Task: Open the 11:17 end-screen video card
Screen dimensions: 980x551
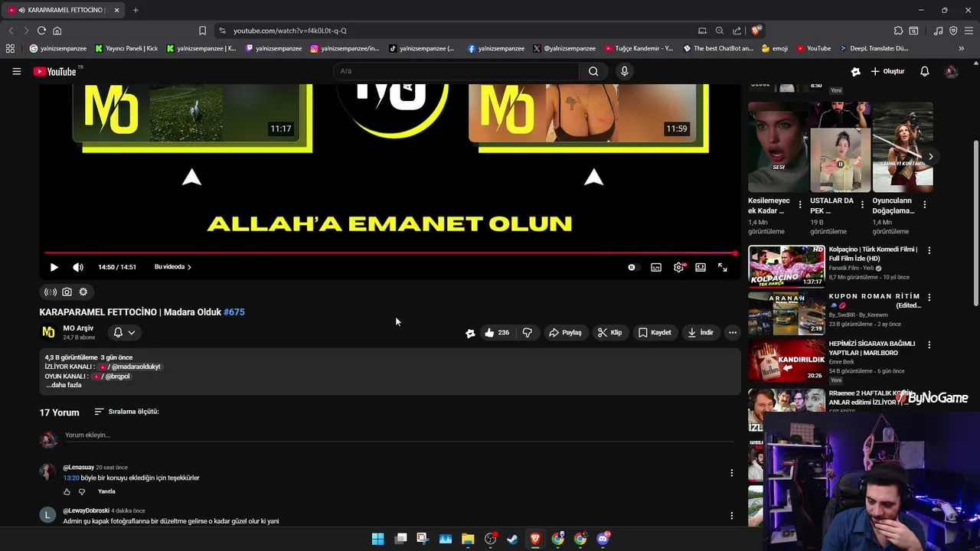Action: (187, 113)
